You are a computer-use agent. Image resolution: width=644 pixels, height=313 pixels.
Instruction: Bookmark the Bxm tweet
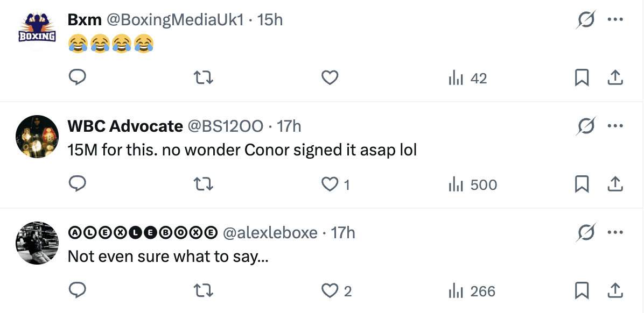pos(582,78)
